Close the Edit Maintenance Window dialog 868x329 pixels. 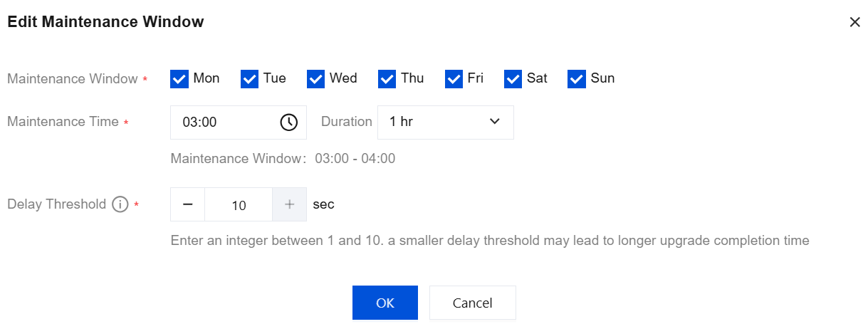[854, 22]
